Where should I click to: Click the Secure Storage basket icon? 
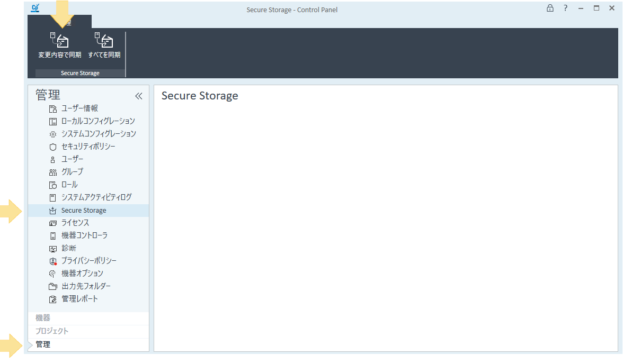(x=53, y=211)
